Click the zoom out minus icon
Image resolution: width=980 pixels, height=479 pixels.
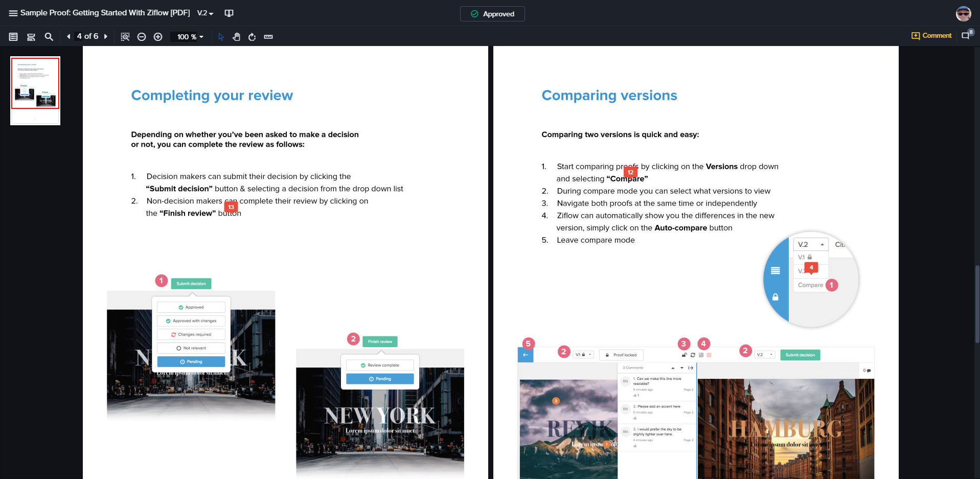(x=142, y=37)
